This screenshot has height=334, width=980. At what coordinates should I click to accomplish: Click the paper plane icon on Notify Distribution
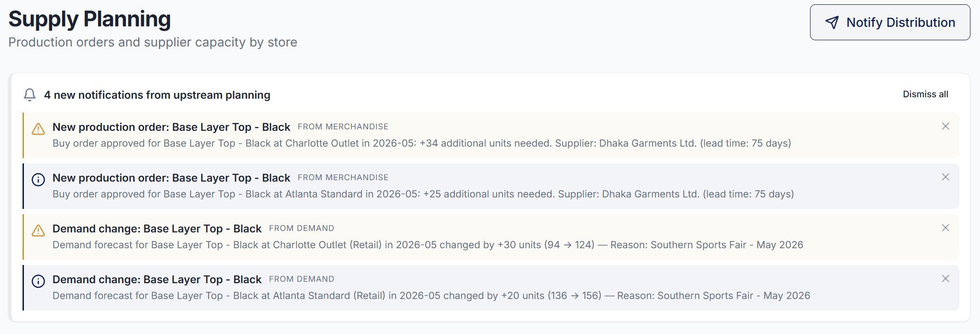point(832,22)
